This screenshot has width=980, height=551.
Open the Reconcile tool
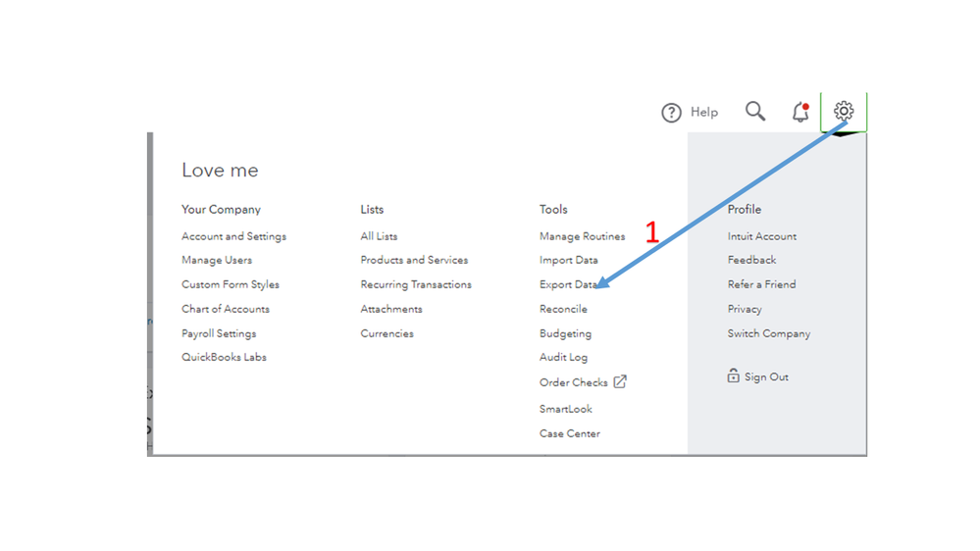[x=563, y=309]
